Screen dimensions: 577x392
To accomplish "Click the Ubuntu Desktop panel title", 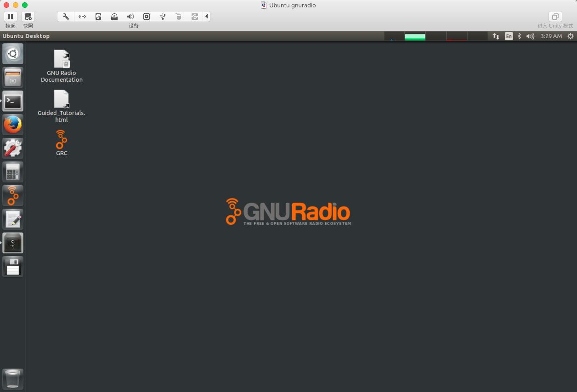I will (26, 36).
